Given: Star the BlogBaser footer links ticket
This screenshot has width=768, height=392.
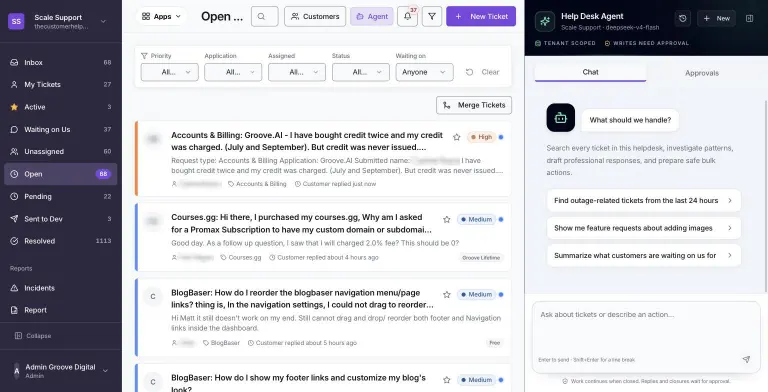Looking at the screenshot, I should (x=447, y=380).
